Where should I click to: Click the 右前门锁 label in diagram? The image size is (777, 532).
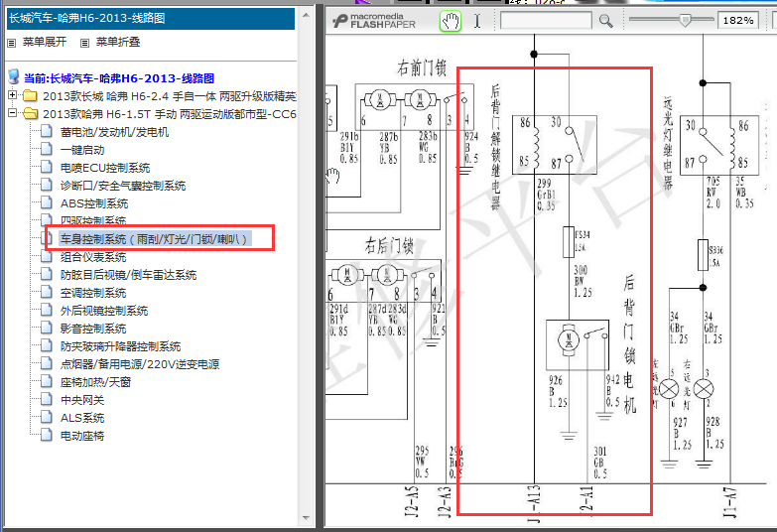(x=422, y=67)
